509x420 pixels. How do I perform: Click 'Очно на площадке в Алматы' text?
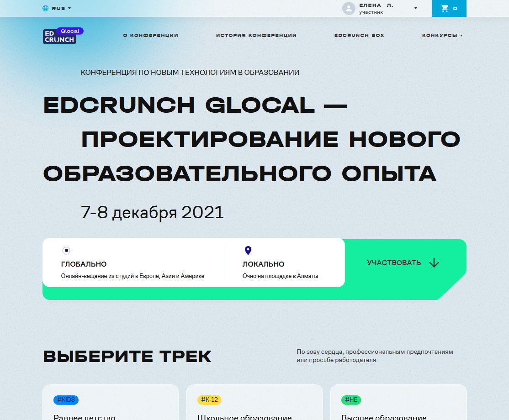(x=280, y=276)
